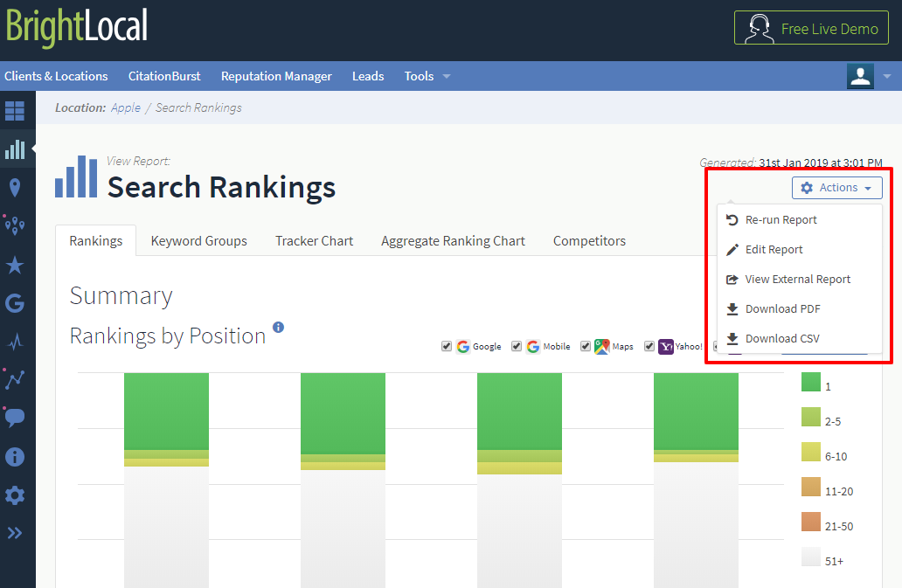Click the position 1 green legend swatch
The width and height of the screenshot is (902, 588).
811,382
